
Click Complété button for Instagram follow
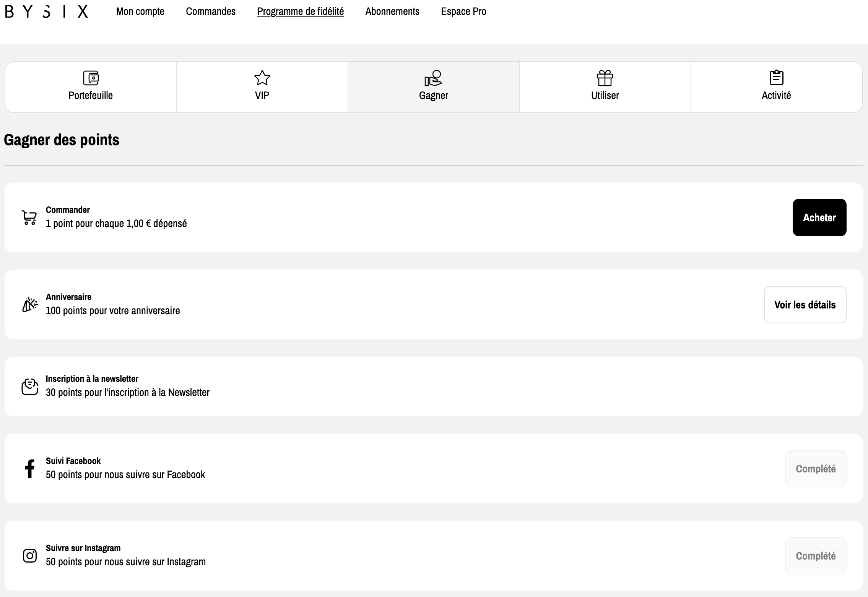click(815, 556)
